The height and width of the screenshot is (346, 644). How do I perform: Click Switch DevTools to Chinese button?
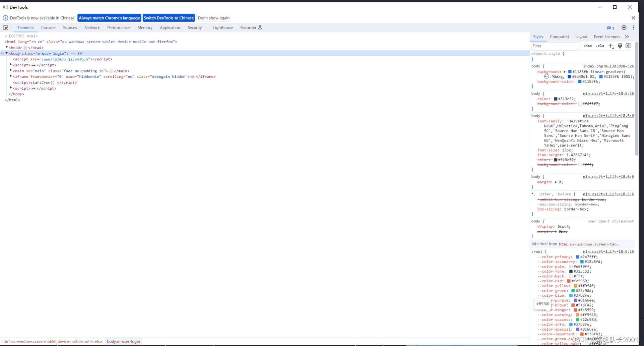click(x=169, y=18)
